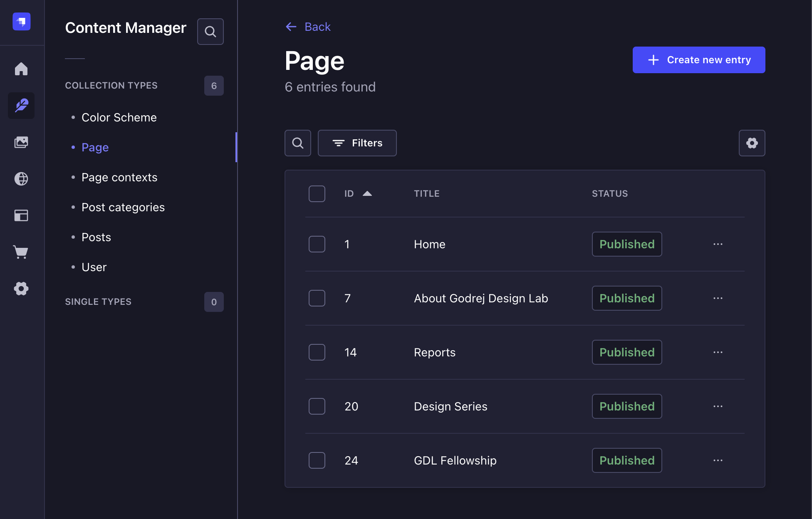The image size is (812, 519).
Task: Open the Home icon in sidebar
Action: coord(21,69)
